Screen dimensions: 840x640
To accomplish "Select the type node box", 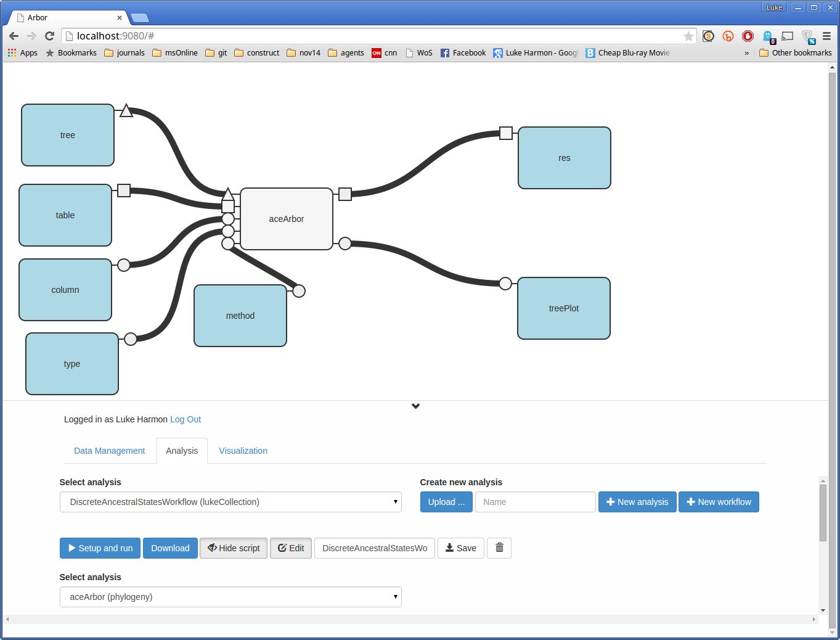I will point(72,364).
